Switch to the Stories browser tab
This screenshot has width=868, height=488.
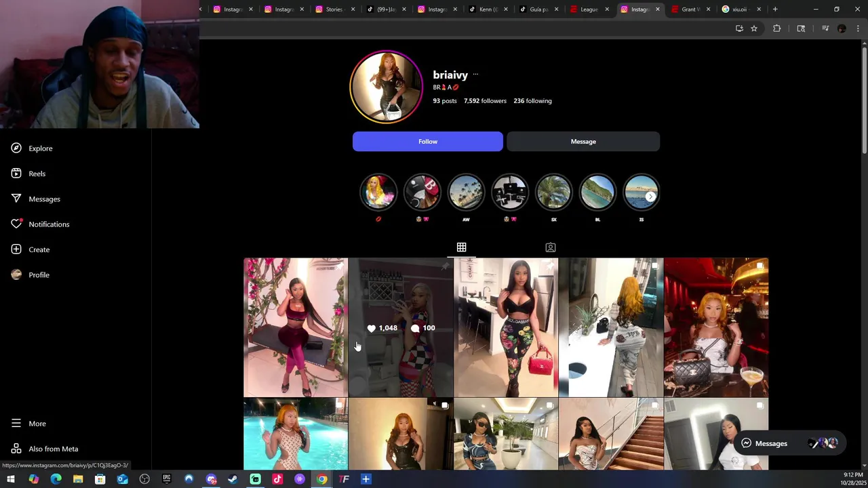(334, 9)
